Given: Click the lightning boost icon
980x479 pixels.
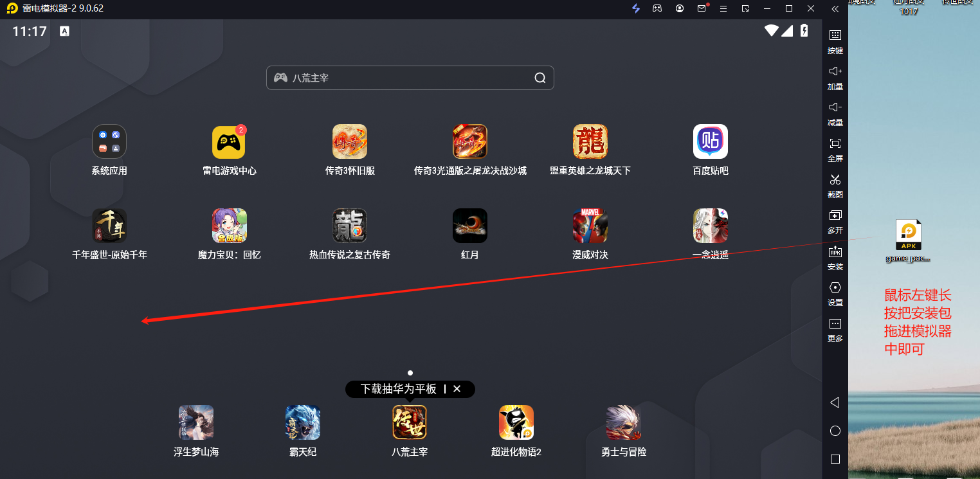Looking at the screenshot, I should tap(636, 8).
